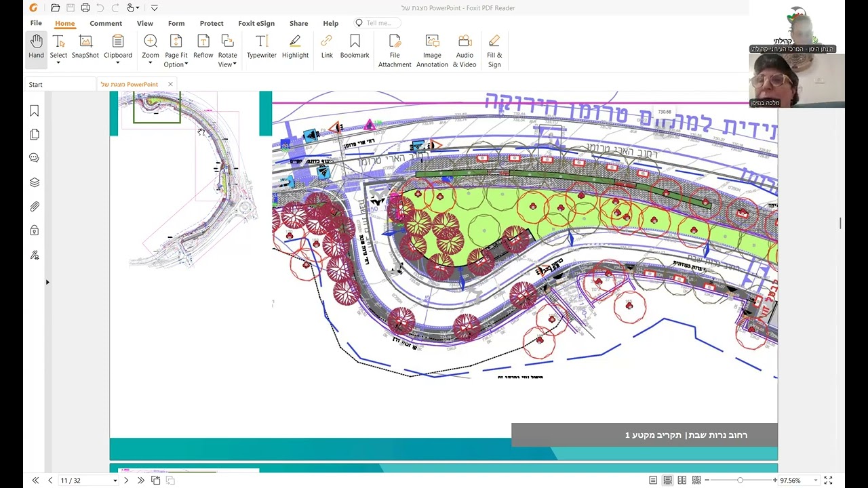Open the page number dropdown
This screenshot has width=868, height=488.
click(115, 481)
